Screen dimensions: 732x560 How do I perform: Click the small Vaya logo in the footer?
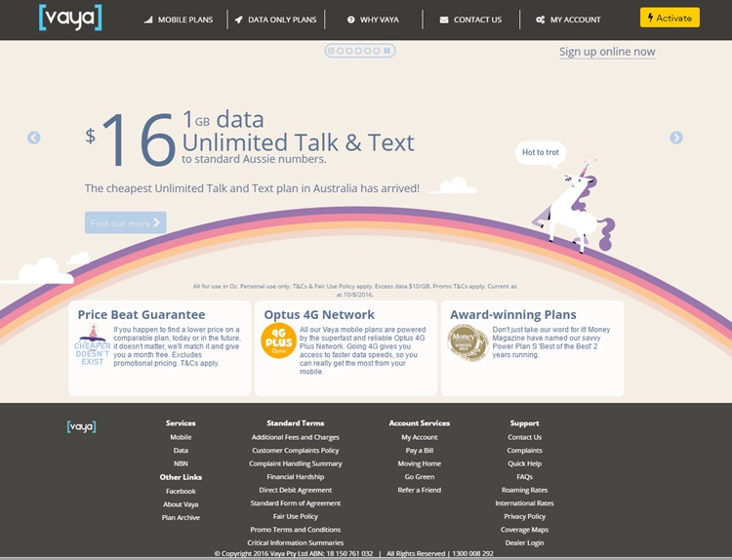pos(81,426)
